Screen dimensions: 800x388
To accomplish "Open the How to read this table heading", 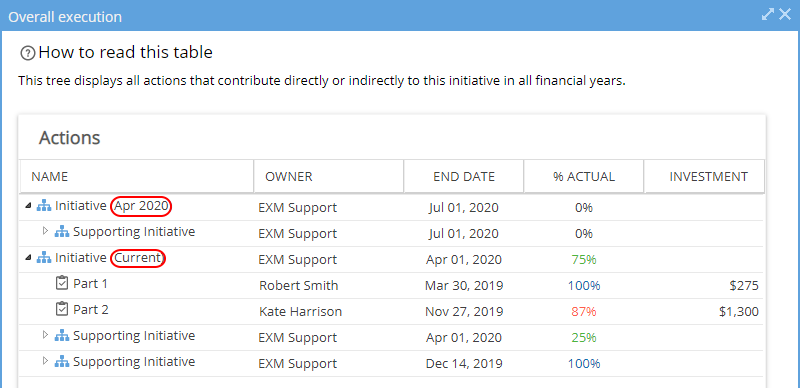I will click(126, 52).
